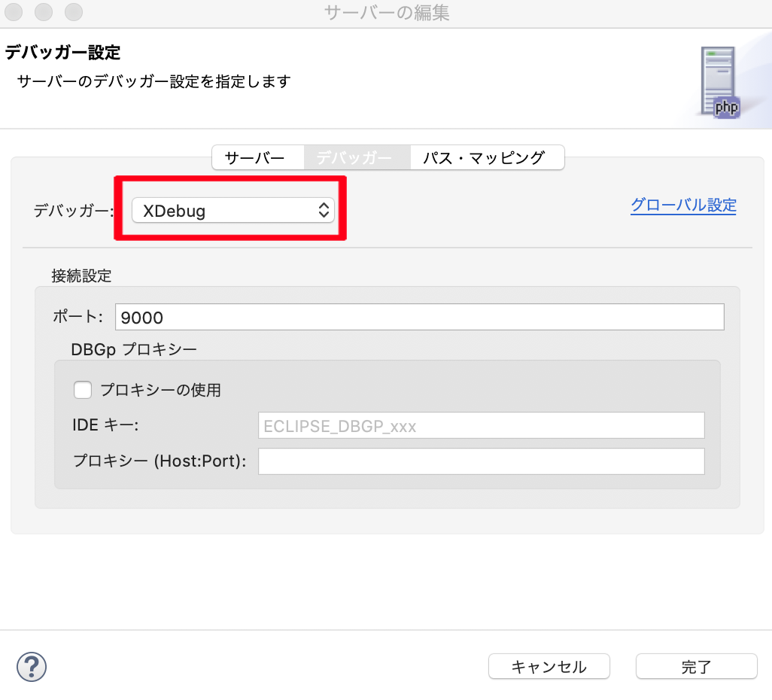Focus the ポート field showing 9000
The image size is (772, 700).
(x=419, y=317)
